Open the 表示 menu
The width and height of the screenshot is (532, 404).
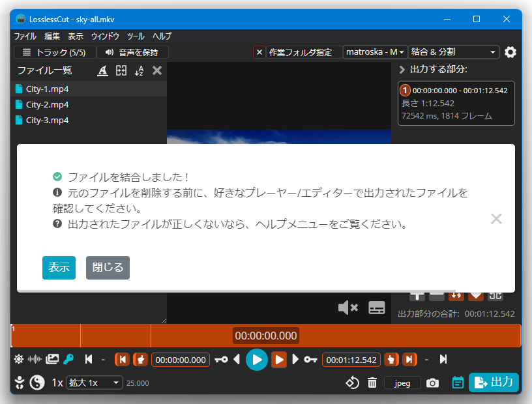(76, 36)
